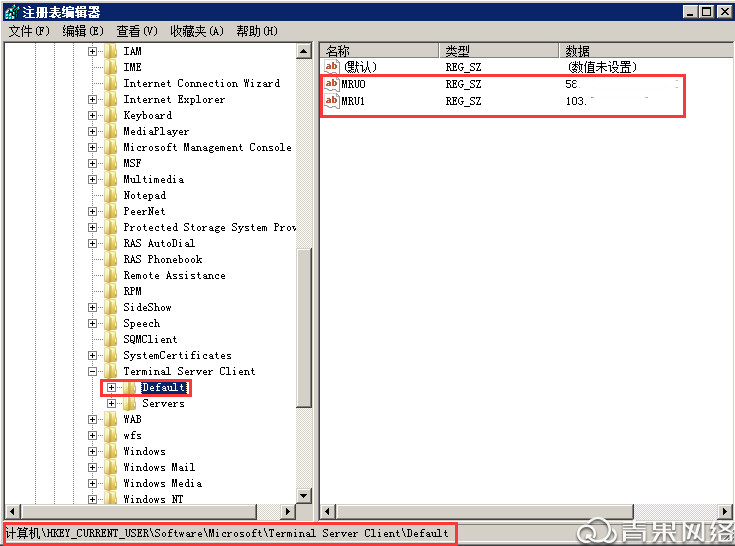The height and width of the screenshot is (546, 735).
Task: Click the Remote Assistance folder icon
Action: point(111,275)
